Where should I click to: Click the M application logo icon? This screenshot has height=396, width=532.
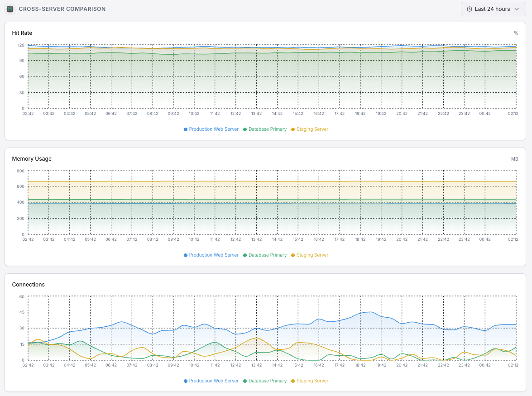coord(10,9)
